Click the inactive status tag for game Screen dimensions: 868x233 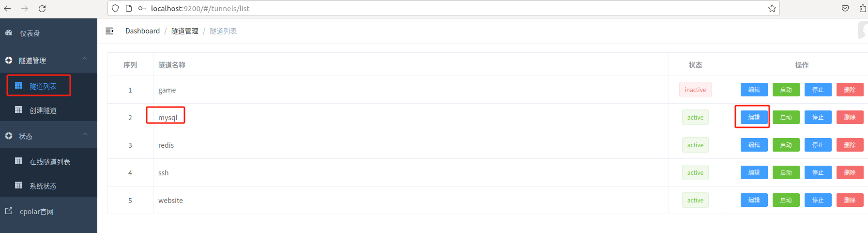695,90
